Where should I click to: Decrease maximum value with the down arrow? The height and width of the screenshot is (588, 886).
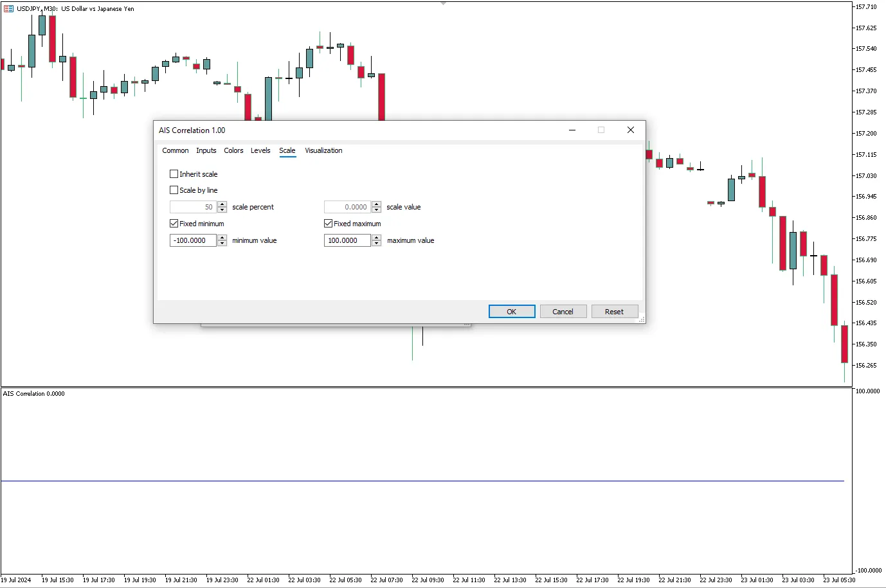[377, 244]
